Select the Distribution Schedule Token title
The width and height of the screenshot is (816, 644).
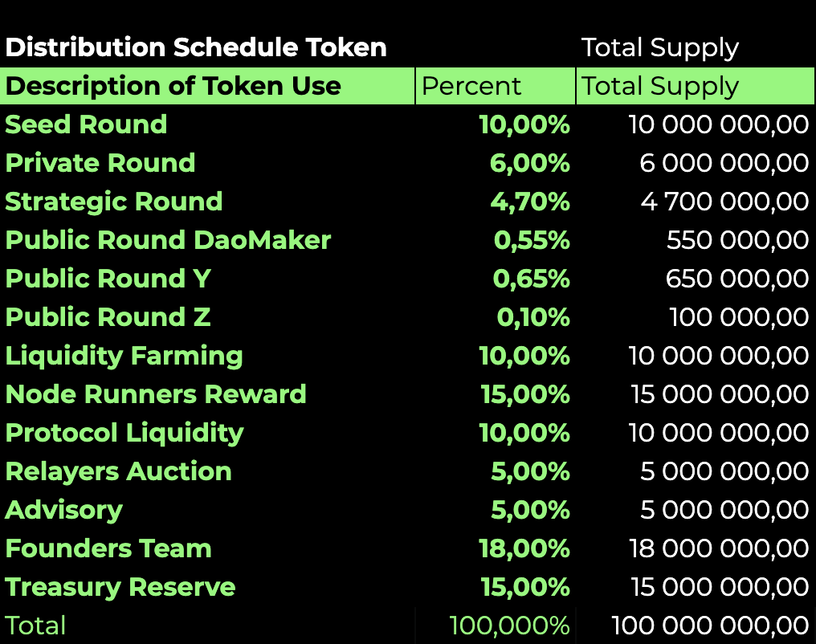196,47
